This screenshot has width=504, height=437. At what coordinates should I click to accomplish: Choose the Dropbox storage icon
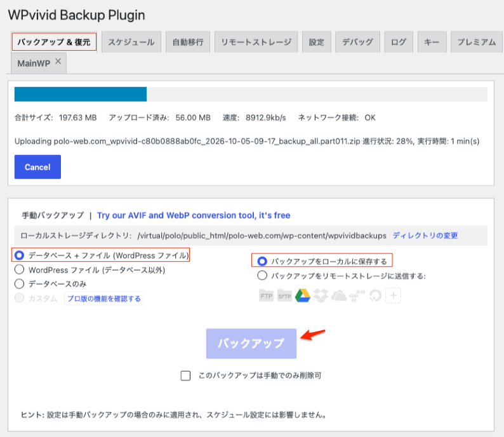[321, 296]
